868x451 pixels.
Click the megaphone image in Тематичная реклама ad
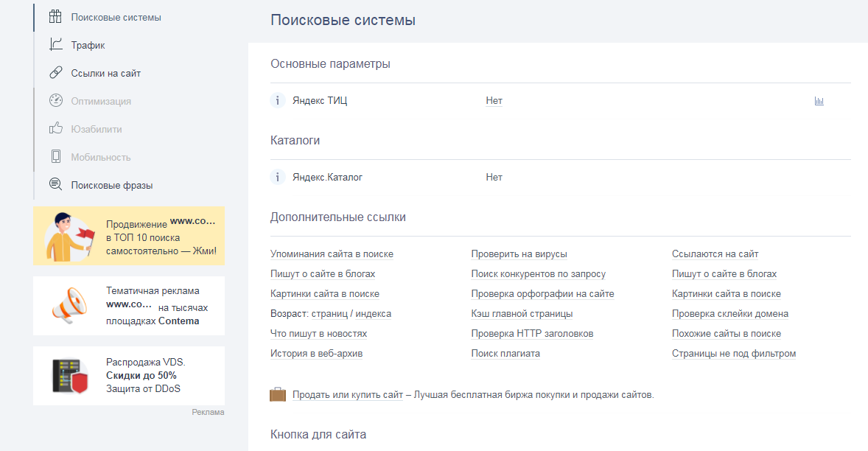(70, 306)
